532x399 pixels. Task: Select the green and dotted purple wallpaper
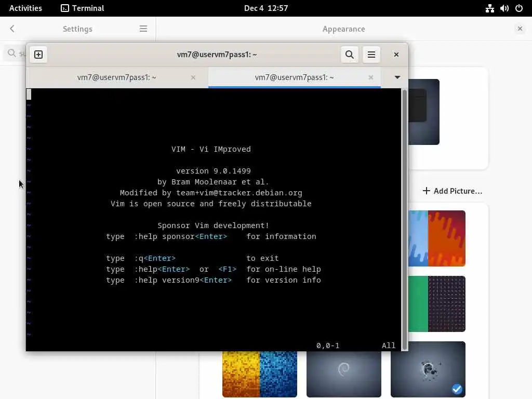click(436, 303)
